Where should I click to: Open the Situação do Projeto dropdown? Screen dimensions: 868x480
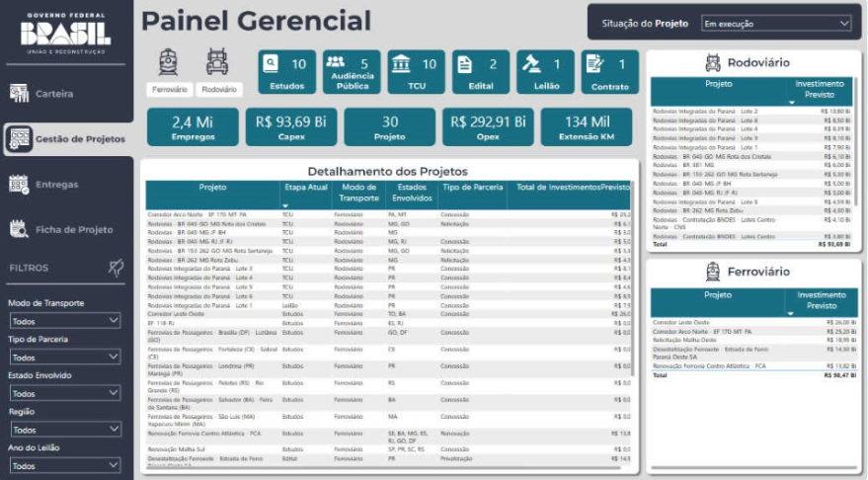pos(776,24)
